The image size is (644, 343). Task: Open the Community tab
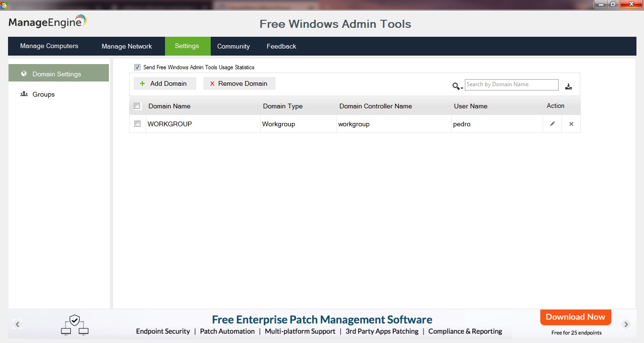coord(233,46)
